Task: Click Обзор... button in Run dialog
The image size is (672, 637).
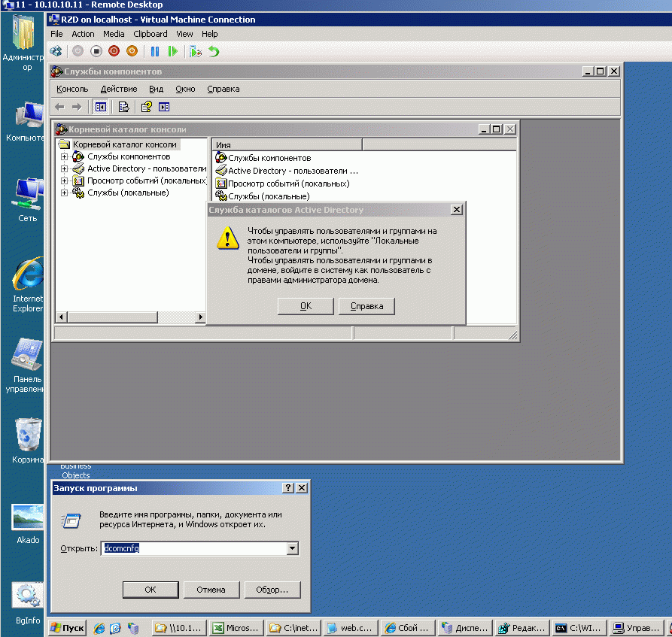Action: [x=272, y=590]
